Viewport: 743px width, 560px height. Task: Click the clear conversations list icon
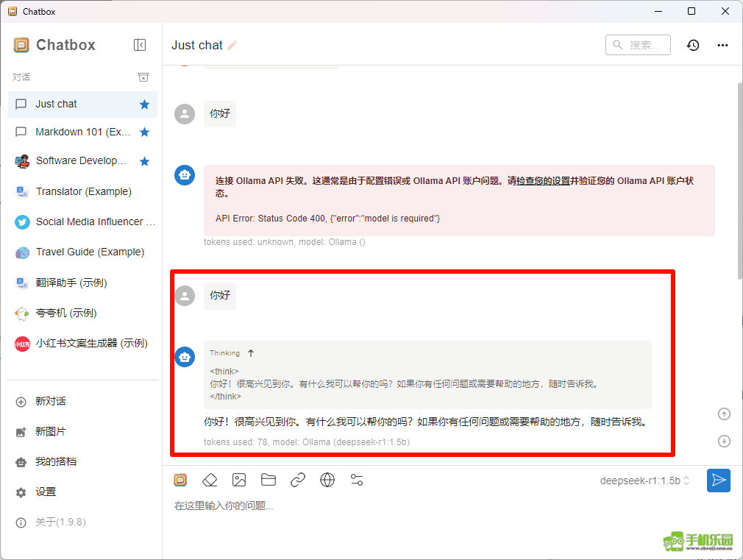point(143,77)
